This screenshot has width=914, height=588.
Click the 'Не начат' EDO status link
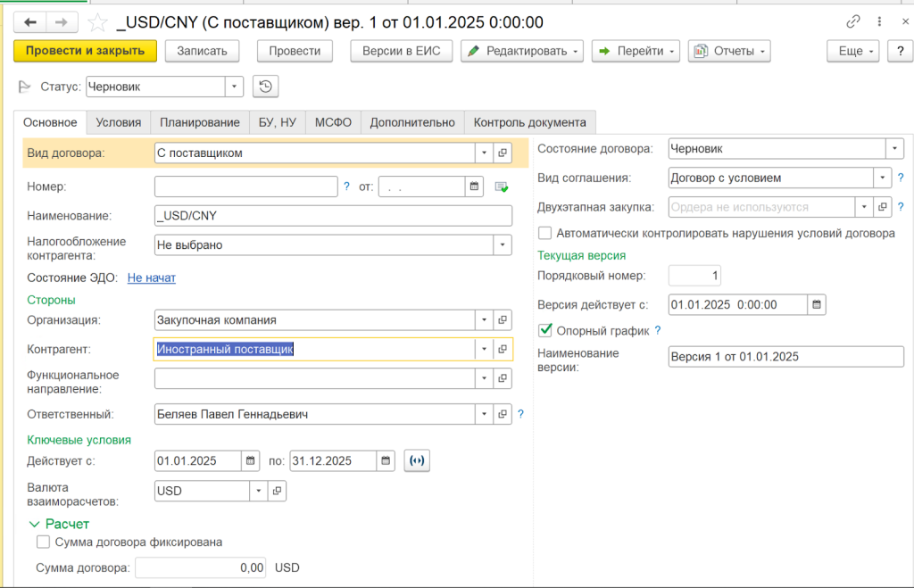[151, 277]
